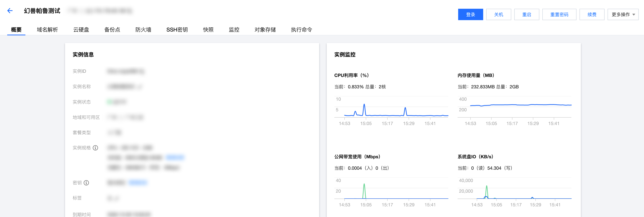
Task: Open the 监控 tab
Action: [234, 30]
